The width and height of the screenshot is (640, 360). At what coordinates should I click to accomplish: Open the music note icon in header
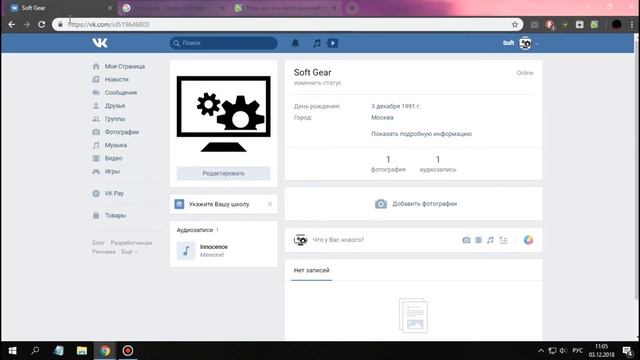[317, 43]
